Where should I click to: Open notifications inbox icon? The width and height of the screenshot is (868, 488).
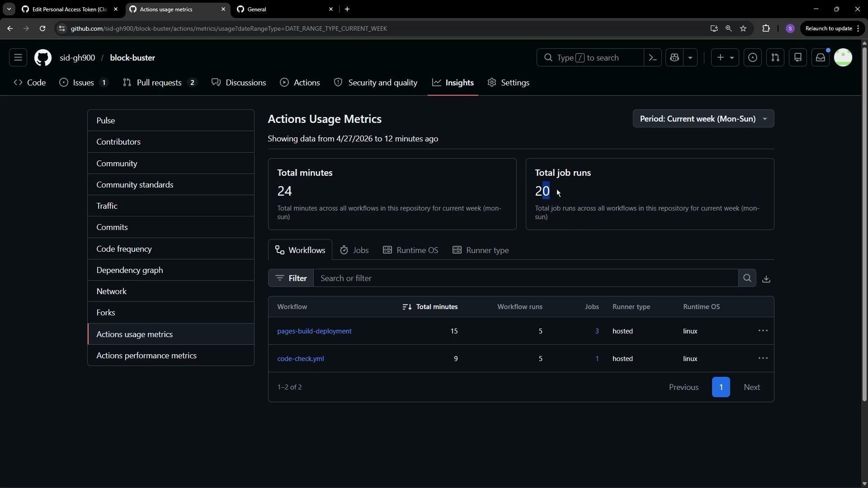pyautogui.click(x=821, y=58)
